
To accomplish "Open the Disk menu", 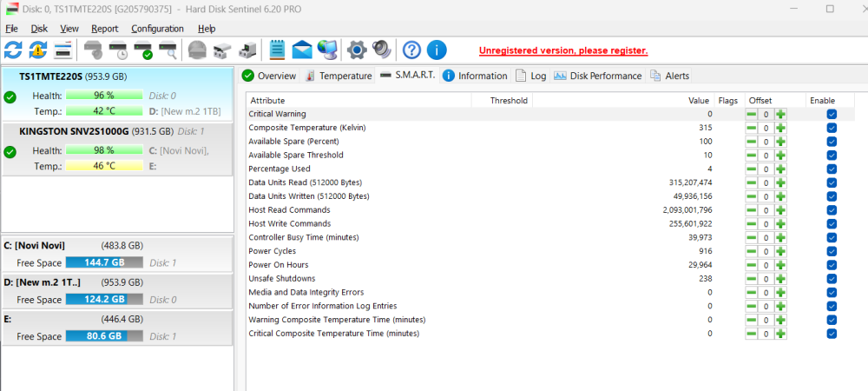I will [x=39, y=29].
